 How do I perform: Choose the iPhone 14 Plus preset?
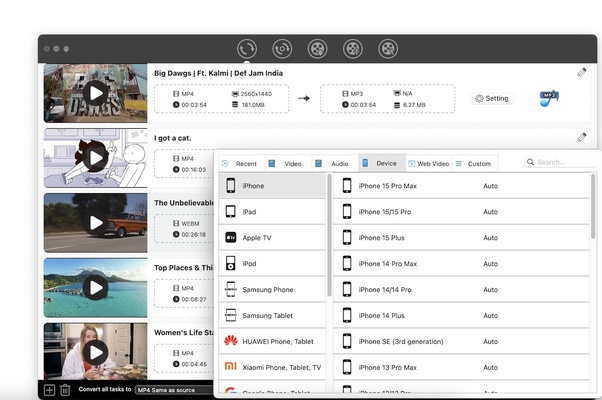461,316
